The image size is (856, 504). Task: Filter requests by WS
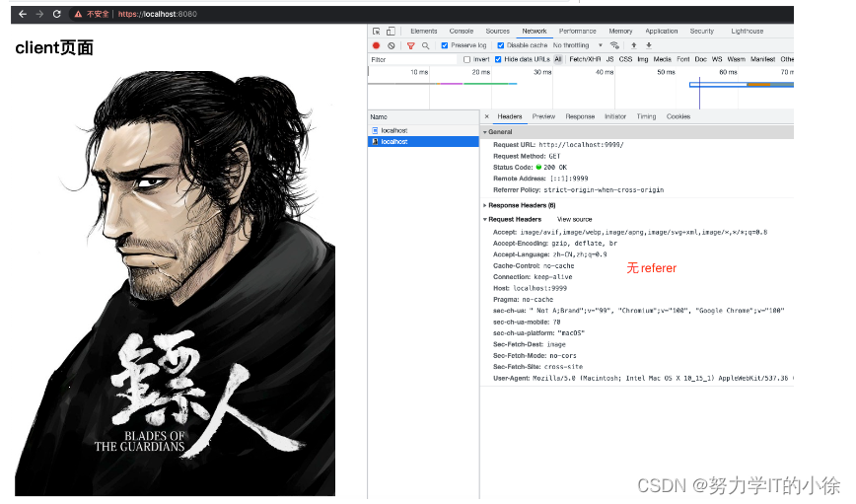(717, 59)
